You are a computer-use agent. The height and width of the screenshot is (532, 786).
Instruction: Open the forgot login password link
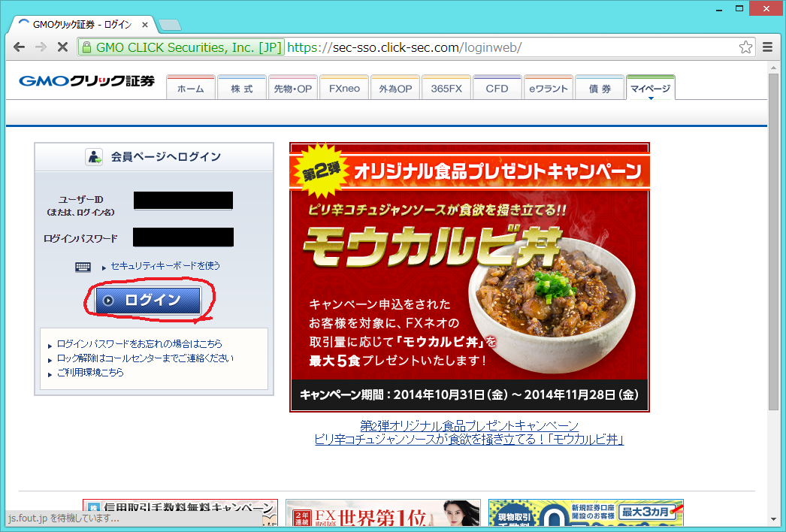pos(139,343)
